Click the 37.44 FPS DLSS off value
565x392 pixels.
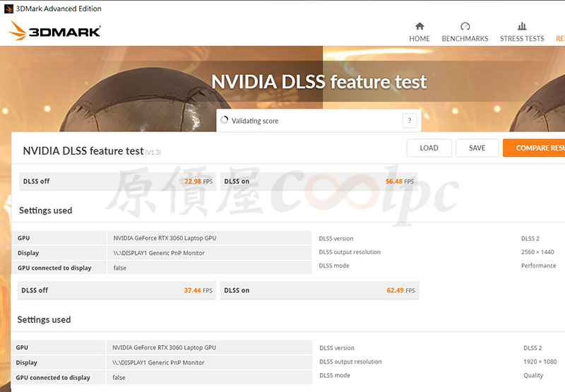tap(198, 290)
